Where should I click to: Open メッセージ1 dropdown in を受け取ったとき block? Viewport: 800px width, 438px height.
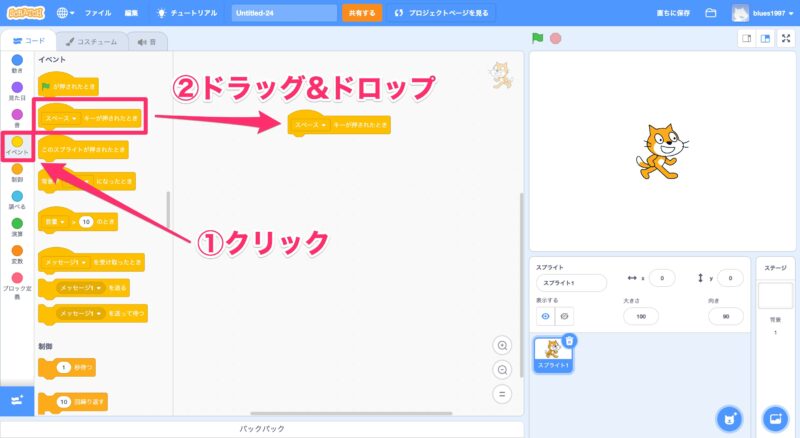pyautogui.click(x=65, y=262)
